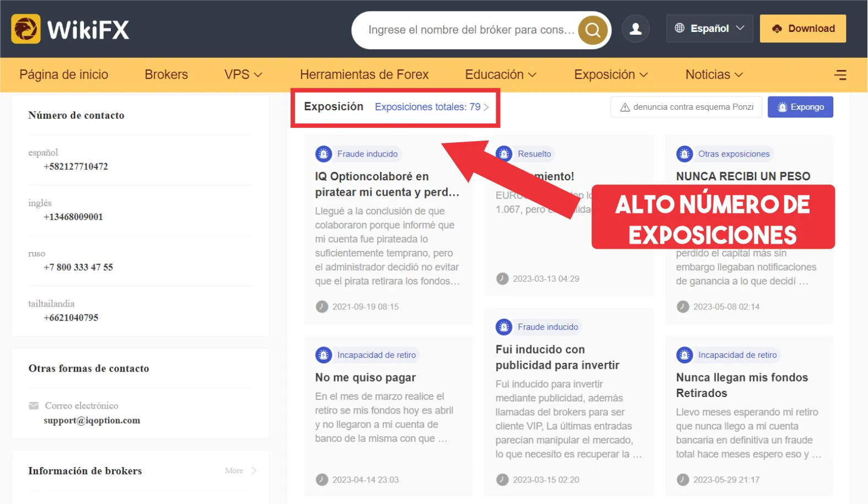Open NUNCA RECIBI UN PESO post

click(x=743, y=176)
